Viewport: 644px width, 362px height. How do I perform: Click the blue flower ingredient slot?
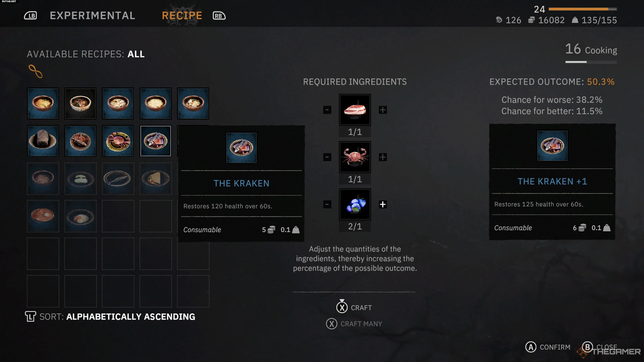click(355, 204)
